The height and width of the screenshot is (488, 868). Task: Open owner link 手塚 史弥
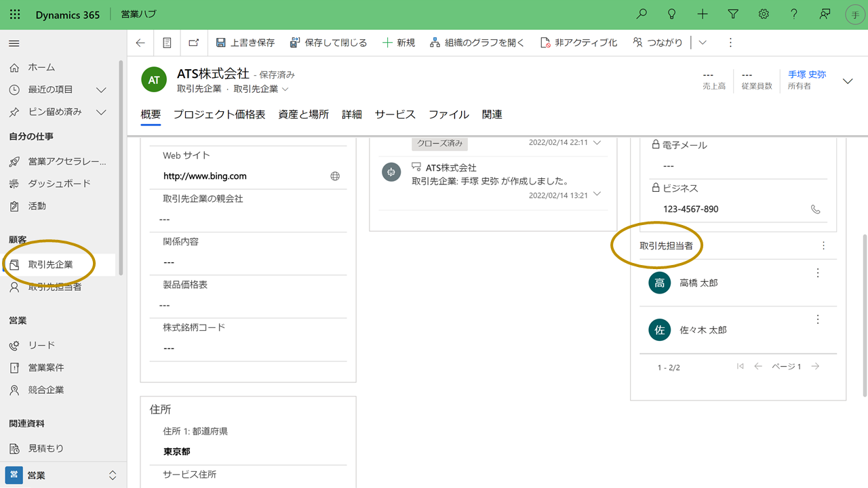click(x=807, y=75)
